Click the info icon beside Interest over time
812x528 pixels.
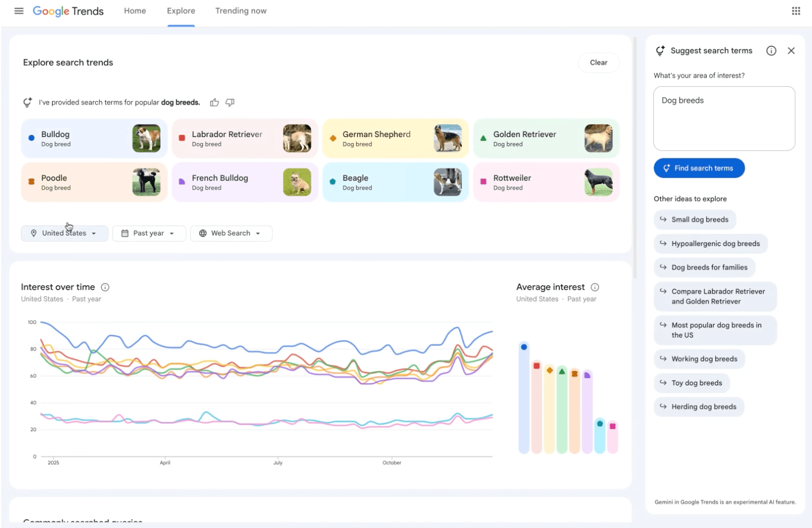105,287
